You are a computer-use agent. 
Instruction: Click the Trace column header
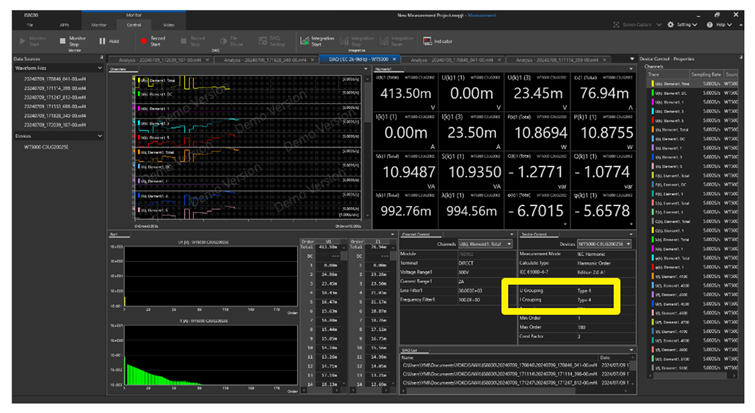(x=667, y=74)
